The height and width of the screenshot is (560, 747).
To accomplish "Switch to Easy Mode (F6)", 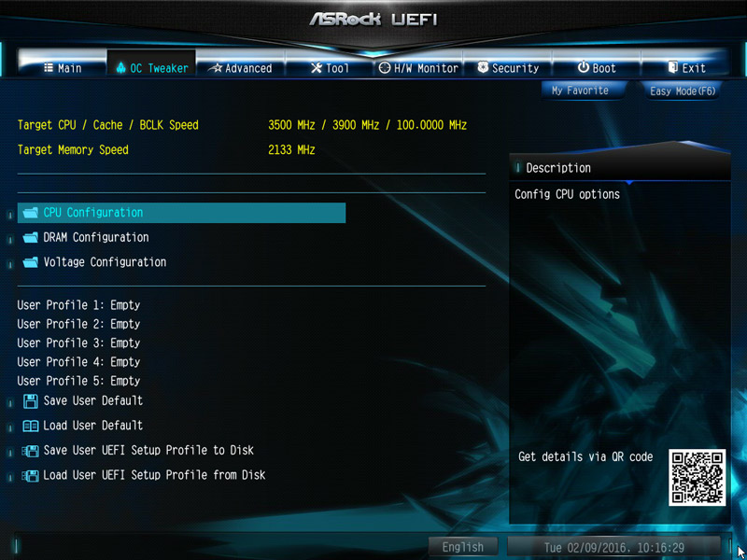I will (683, 91).
